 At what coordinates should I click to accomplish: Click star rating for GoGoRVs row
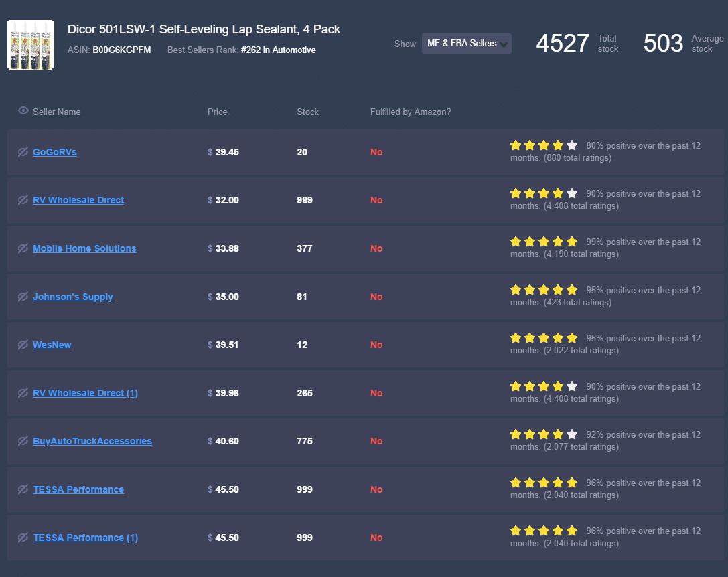click(544, 145)
